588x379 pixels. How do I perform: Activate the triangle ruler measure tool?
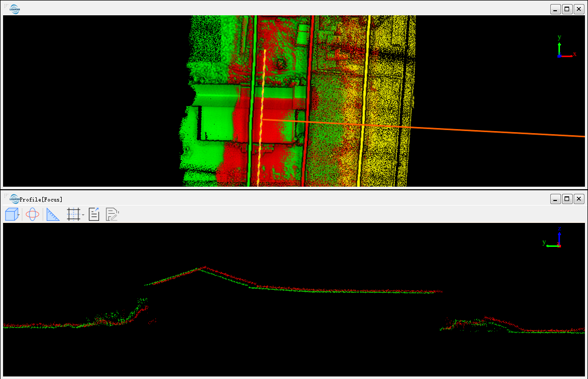[53, 214]
